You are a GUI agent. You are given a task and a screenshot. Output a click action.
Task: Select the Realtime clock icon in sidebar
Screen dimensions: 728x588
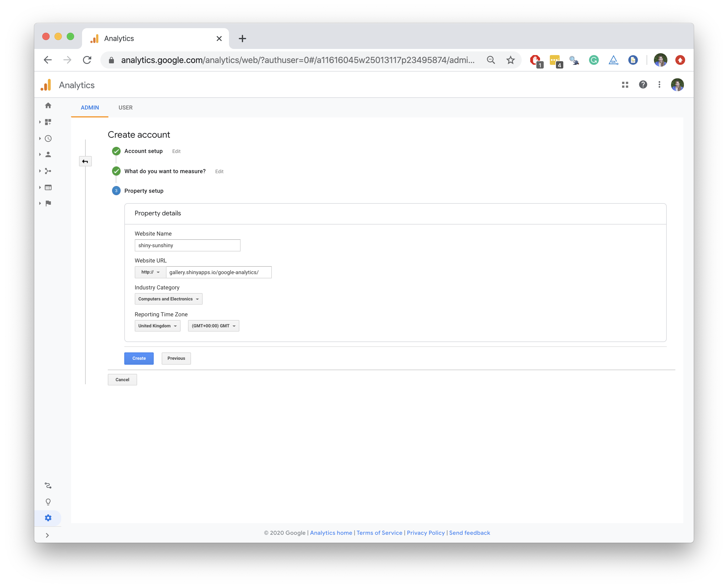point(48,138)
